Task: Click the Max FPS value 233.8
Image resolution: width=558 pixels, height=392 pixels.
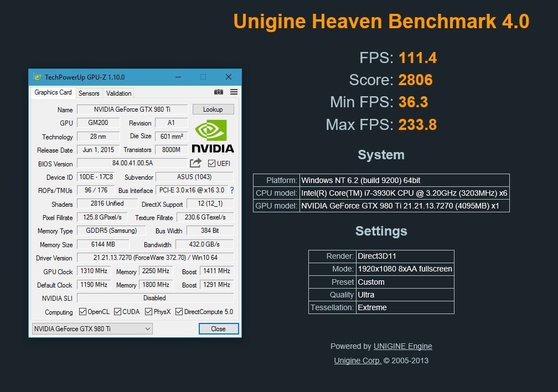Action: tap(417, 125)
